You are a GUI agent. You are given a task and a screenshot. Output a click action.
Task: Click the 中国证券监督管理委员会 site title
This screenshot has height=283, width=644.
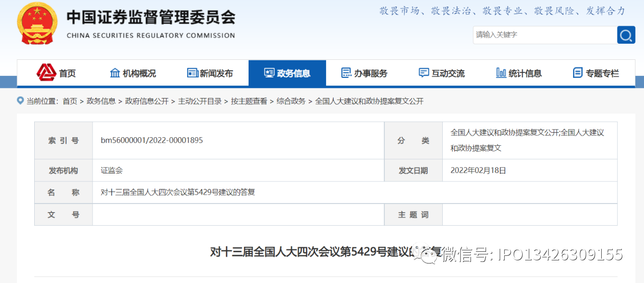click(x=151, y=18)
